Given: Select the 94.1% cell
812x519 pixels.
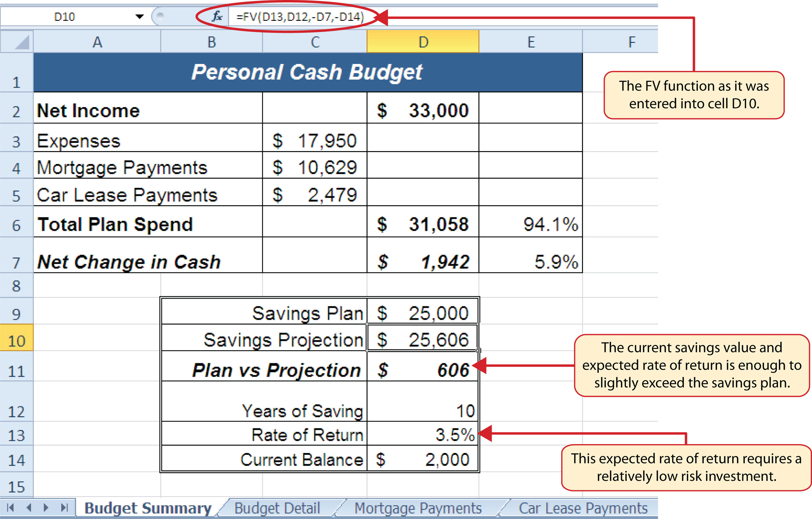Looking at the screenshot, I should pos(531,222).
